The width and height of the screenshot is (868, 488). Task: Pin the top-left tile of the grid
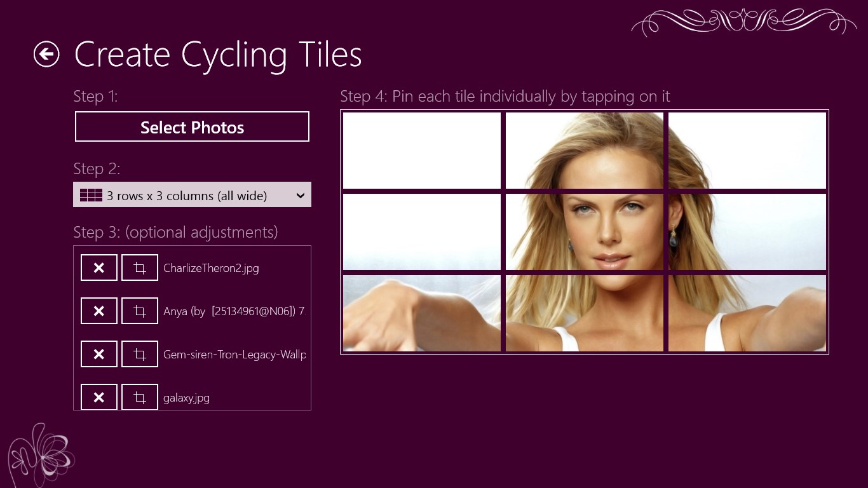[421, 150]
